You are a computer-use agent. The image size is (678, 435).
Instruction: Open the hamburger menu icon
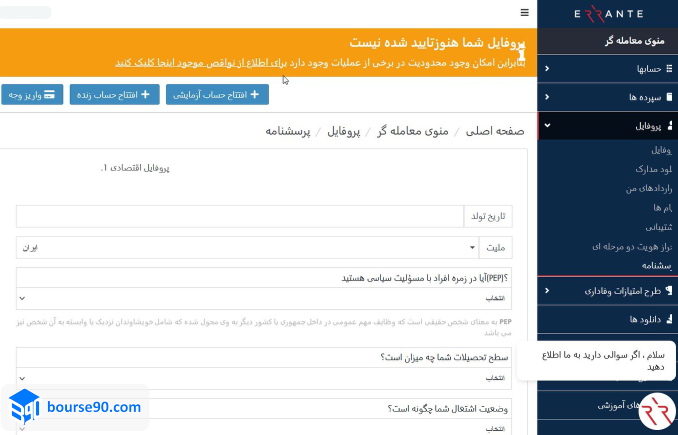tap(524, 13)
